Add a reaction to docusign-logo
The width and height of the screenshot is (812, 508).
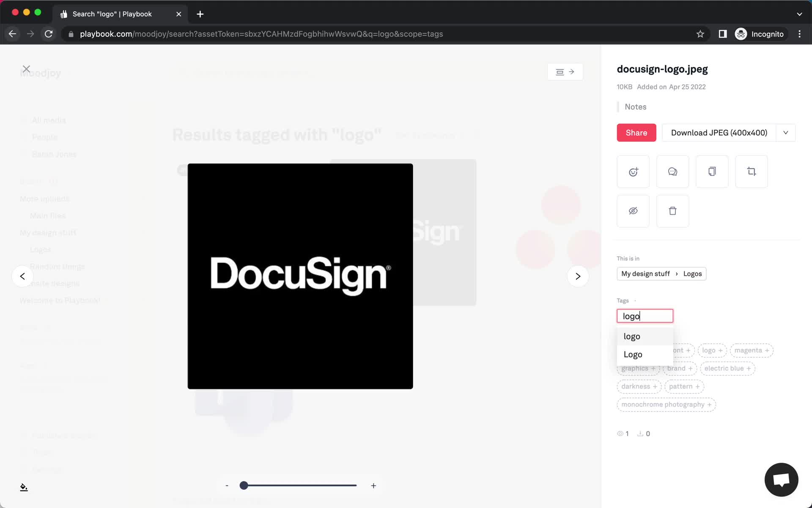(x=633, y=171)
